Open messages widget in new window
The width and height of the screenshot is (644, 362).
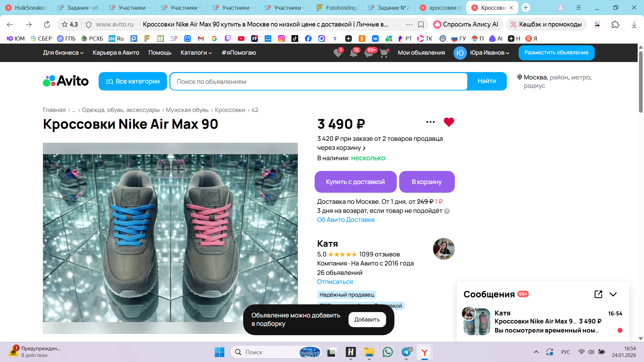click(x=598, y=294)
